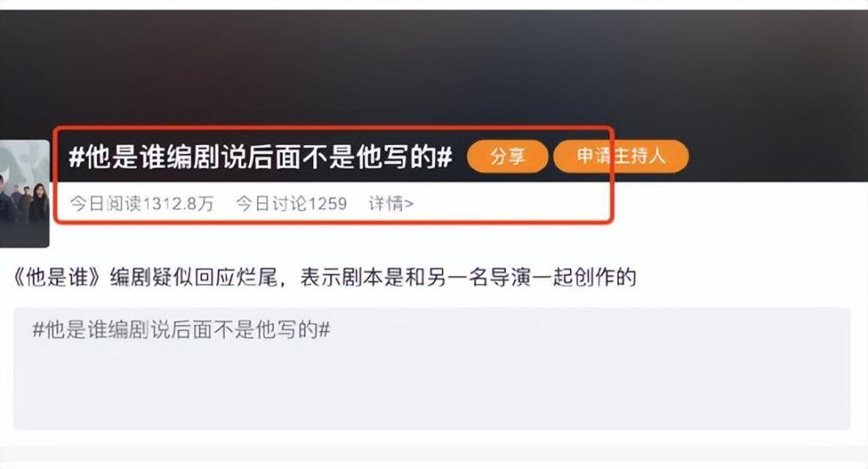Click the description sentence about 编剧疑似回应烂尾
868x469 pixels.
(325, 277)
